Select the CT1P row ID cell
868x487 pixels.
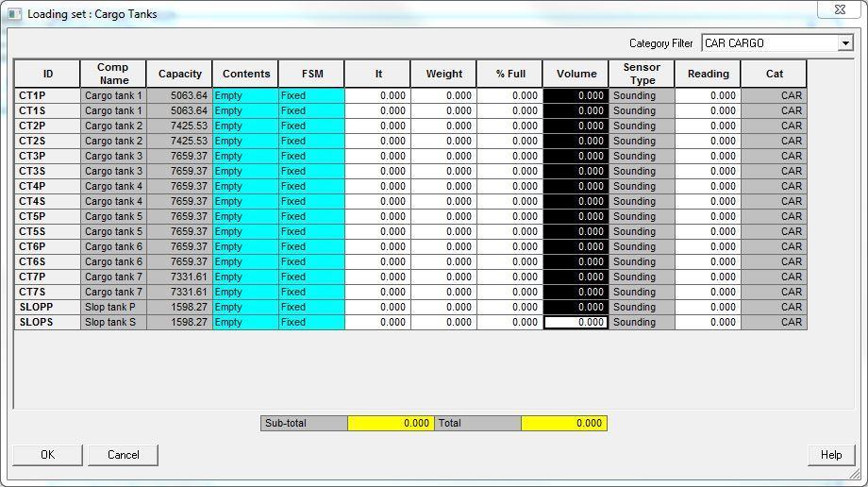(47, 96)
